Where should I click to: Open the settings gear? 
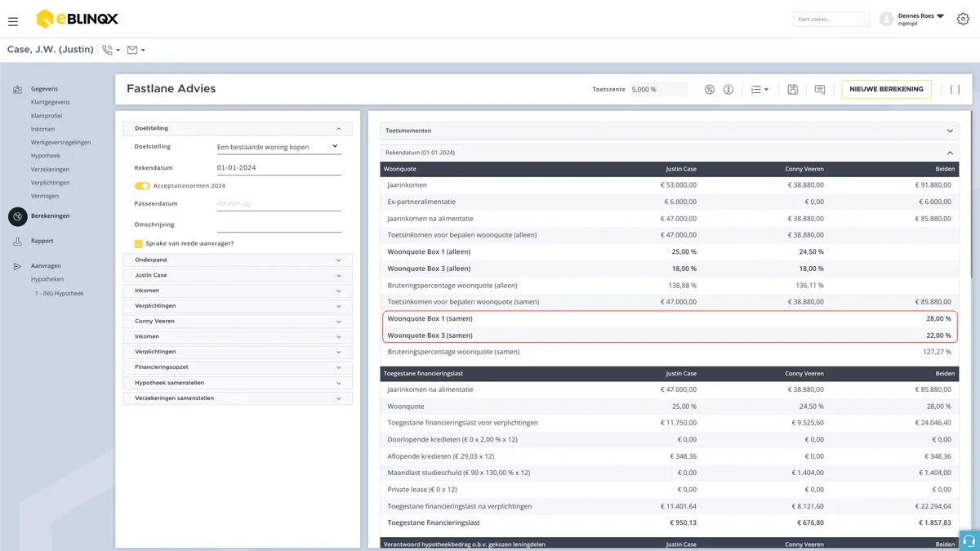click(963, 20)
